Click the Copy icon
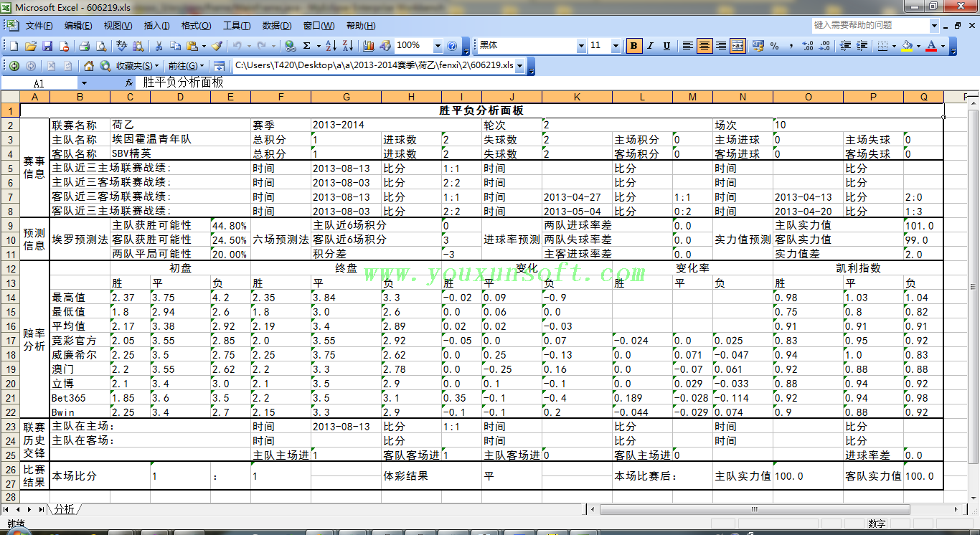The image size is (980, 535). pyautogui.click(x=175, y=46)
